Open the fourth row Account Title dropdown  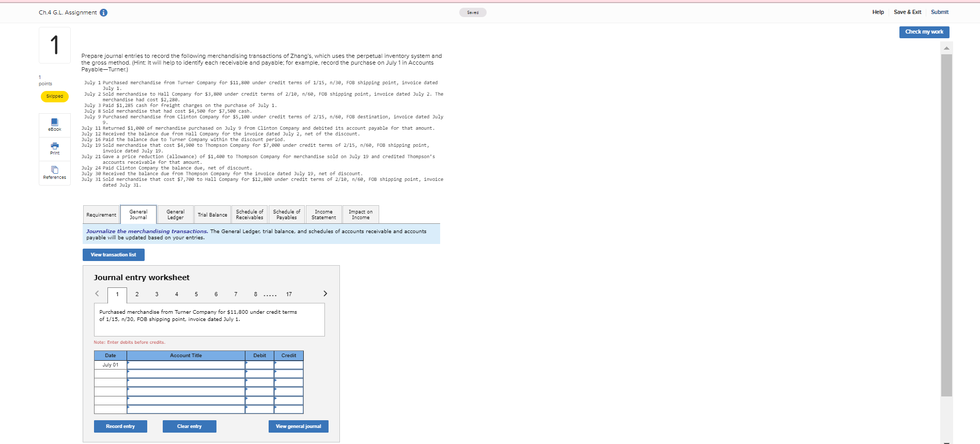[x=186, y=391]
